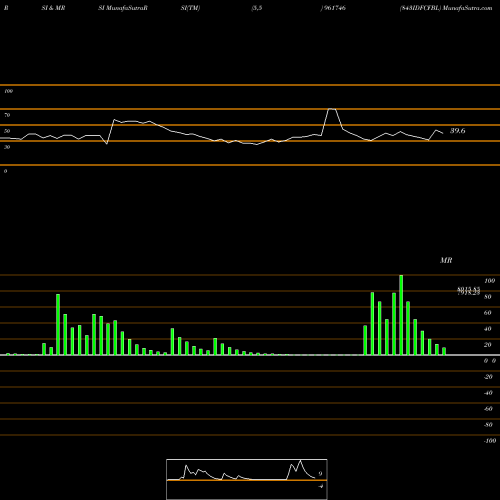Click the 30 level label on RSI axis

click(x=7, y=147)
